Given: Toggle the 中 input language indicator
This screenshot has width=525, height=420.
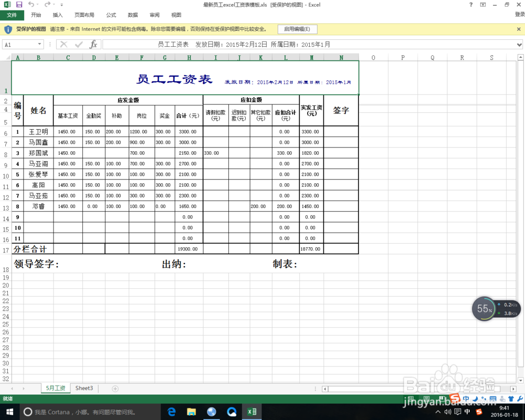Looking at the screenshot, I should click(467, 412).
